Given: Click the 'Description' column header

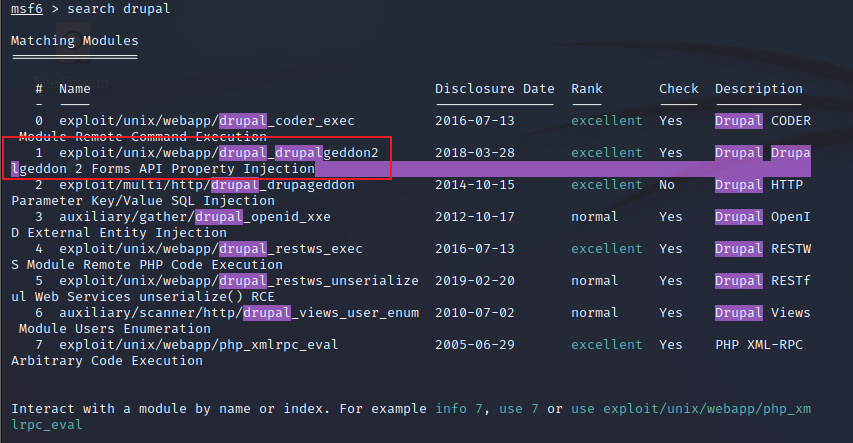Looking at the screenshot, I should pyautogui.click(x=758, y=89).
